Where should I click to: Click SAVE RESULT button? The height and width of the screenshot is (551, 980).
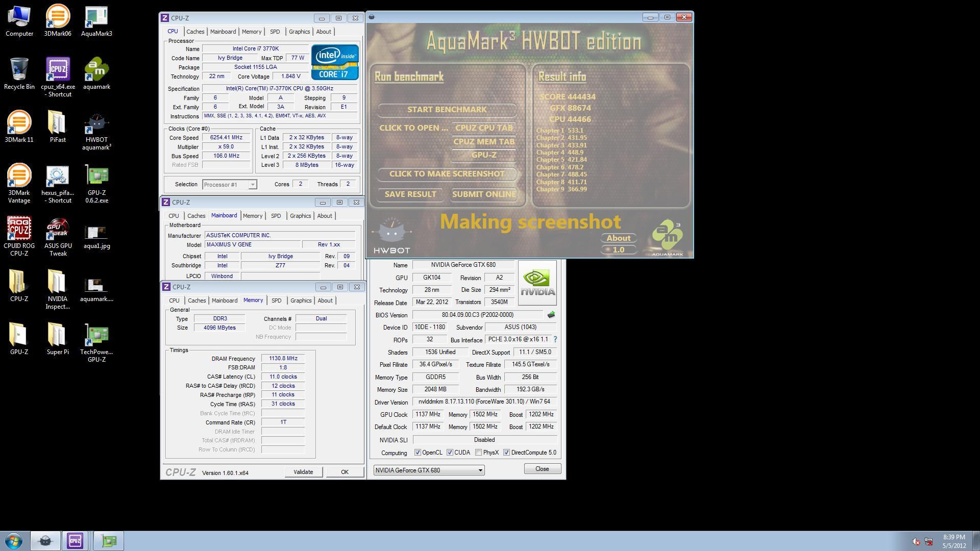(x=410, y=194)
